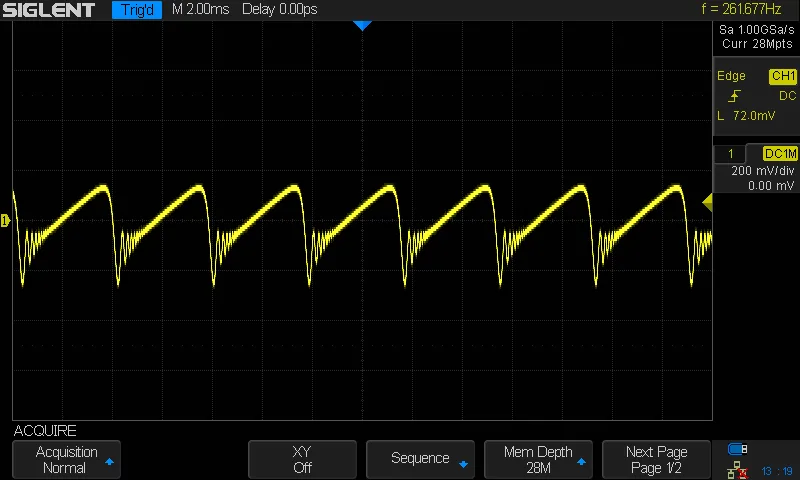This screenshot has width=800, height=480.
Task: Click the 200 mV/div vertical scale
Action: click(763, 171)
